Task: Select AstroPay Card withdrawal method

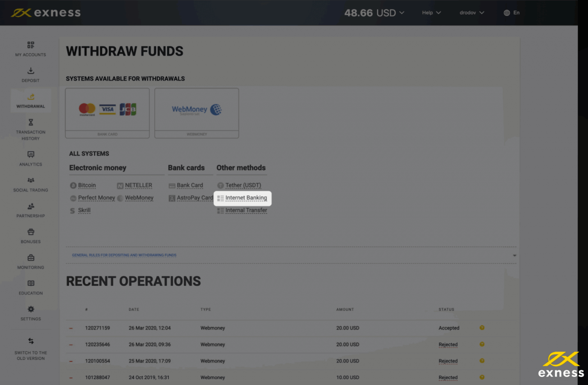Action: tap(195, 198)
